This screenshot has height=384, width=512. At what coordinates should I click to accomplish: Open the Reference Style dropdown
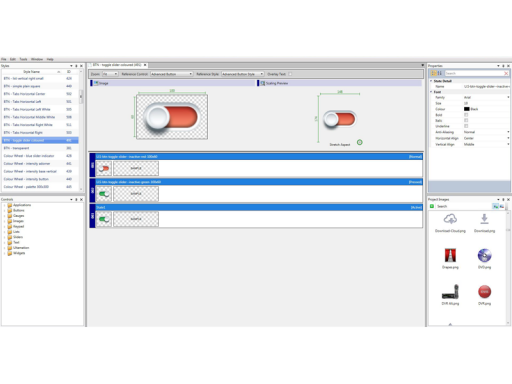click(x=243, y=74)
